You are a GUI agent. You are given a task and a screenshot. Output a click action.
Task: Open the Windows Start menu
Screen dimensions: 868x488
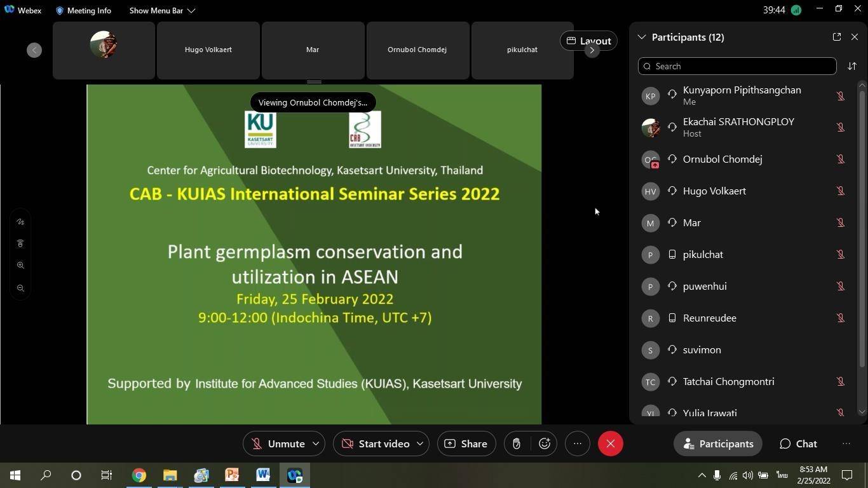pyautogui.click(x=15, y=475)
